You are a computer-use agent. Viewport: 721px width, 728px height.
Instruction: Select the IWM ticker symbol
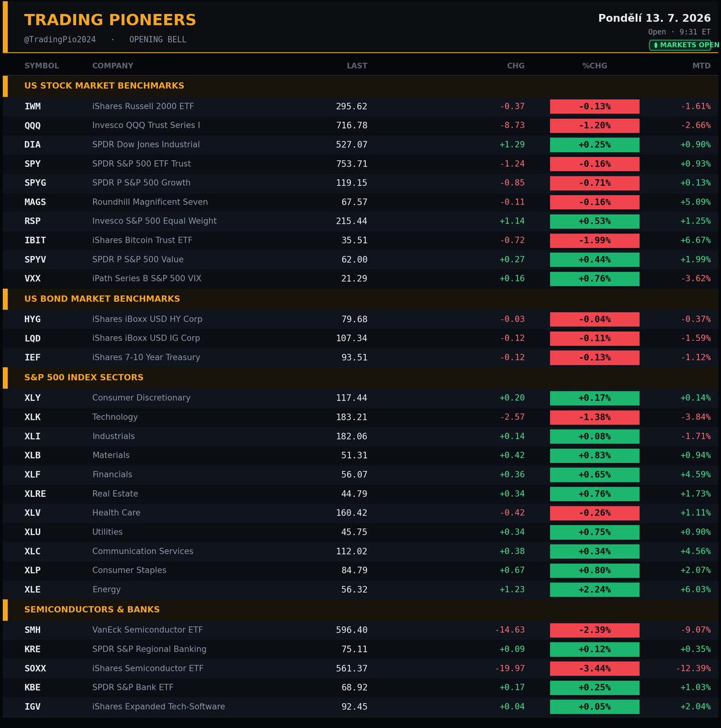pos(33,106)
